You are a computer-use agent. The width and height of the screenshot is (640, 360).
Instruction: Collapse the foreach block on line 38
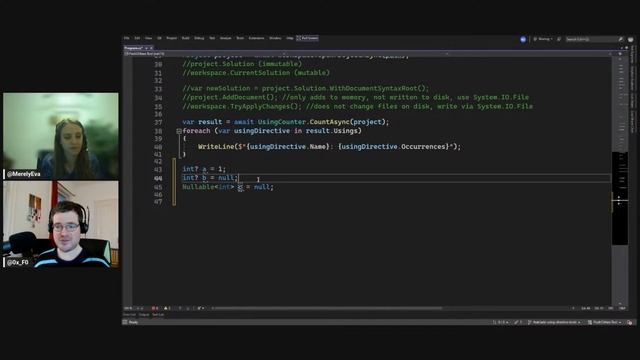point(179,131)
